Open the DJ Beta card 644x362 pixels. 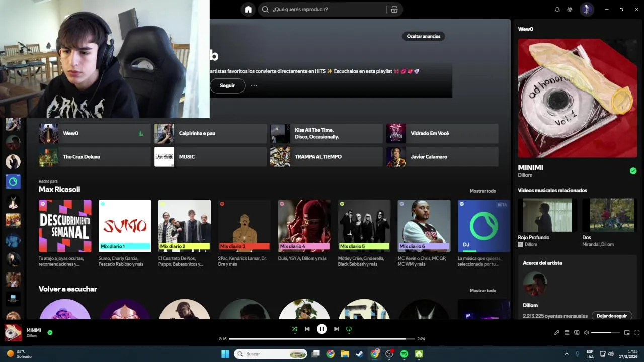click(x=484, y=226)
